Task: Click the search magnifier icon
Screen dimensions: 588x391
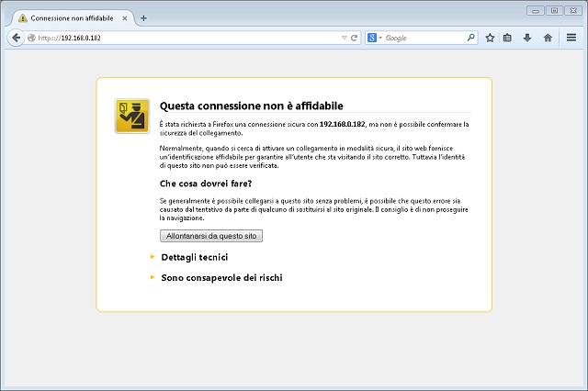Action: pos(471,38)
